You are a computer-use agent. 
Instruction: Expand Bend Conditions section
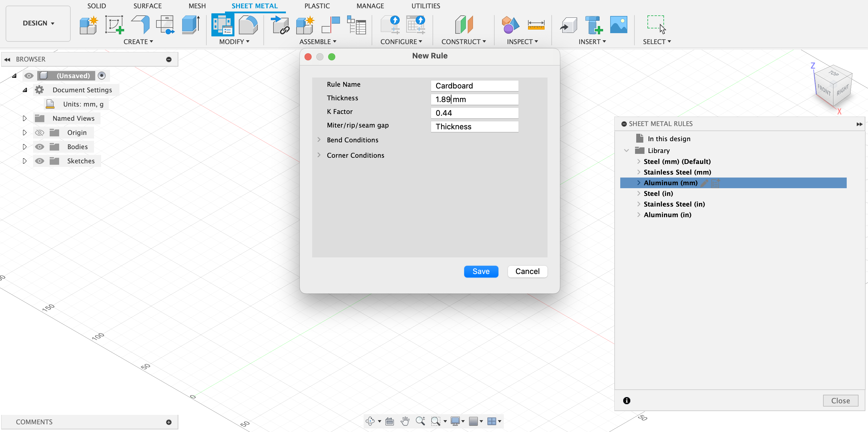319,140
